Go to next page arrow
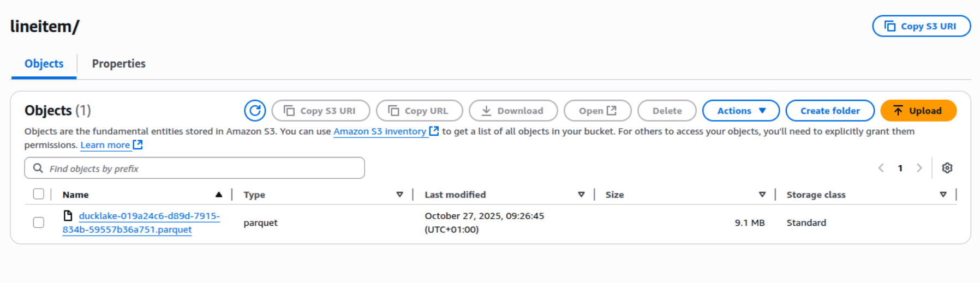This screenshot has width=980, height=283. [919, 168]
